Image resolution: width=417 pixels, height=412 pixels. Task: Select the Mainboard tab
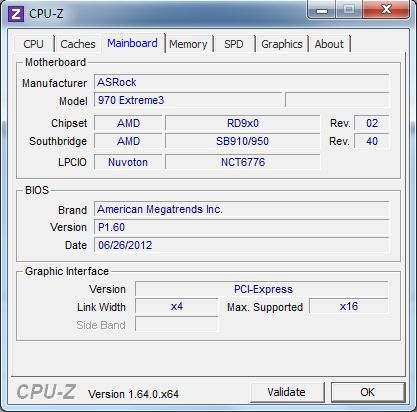(133, 43)
